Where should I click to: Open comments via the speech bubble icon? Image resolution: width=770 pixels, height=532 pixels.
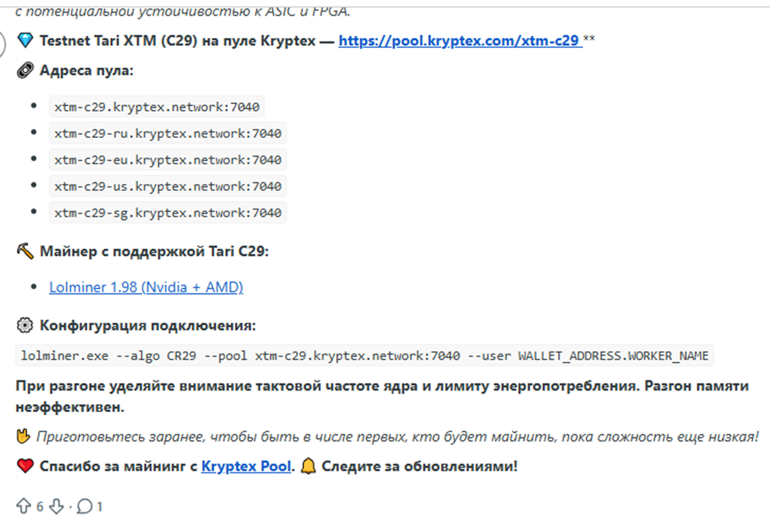85,506
